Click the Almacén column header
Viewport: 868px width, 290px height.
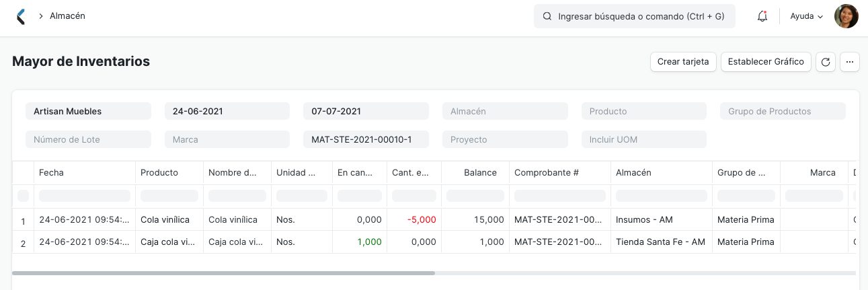click(662, 173)
